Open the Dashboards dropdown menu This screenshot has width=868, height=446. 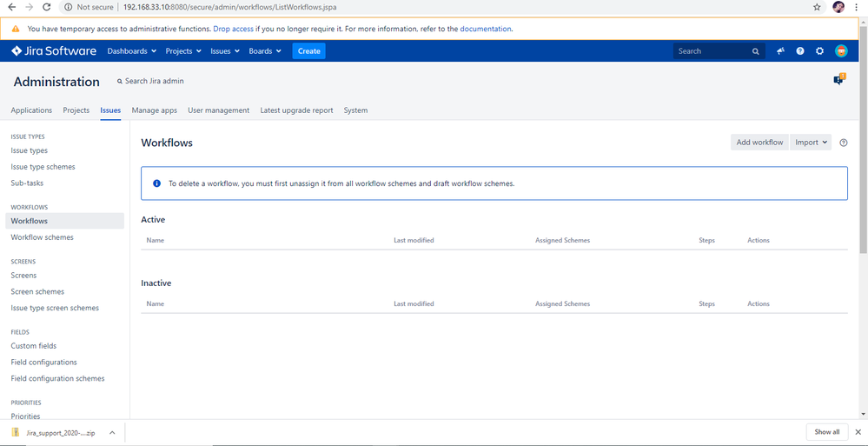click(x=132, y=51)
